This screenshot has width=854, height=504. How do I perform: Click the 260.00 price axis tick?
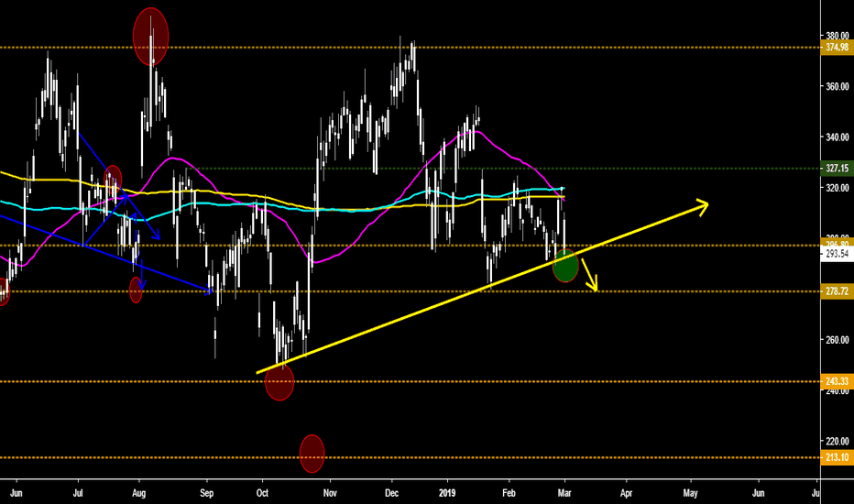tap(838, 339)
